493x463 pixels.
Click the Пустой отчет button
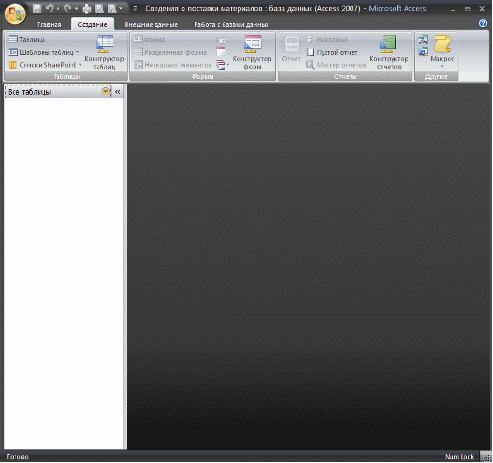click(x=332, y=52)
